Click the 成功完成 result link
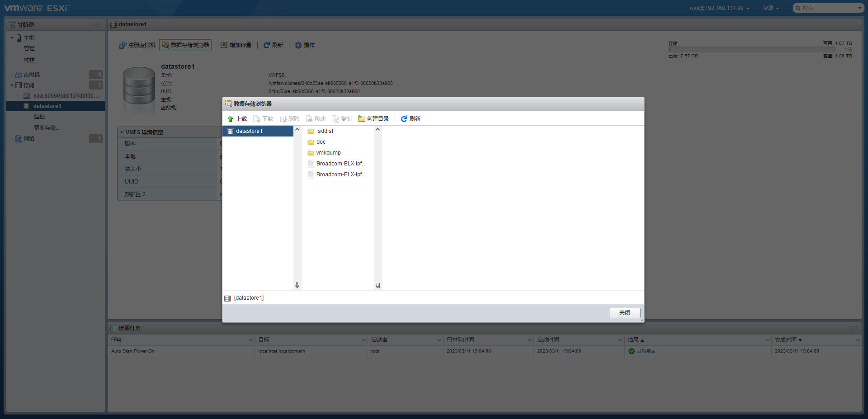This screenshot has height=419, width=868. [646, 351]
